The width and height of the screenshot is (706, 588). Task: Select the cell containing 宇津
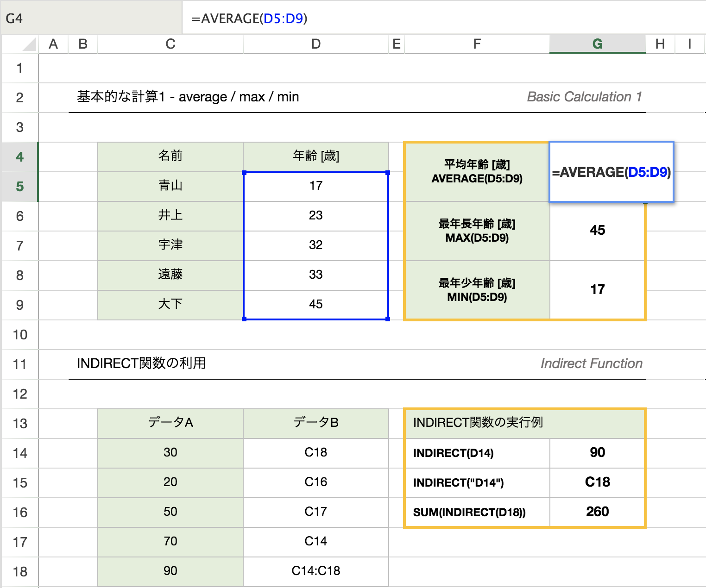(x=170, y=246)
